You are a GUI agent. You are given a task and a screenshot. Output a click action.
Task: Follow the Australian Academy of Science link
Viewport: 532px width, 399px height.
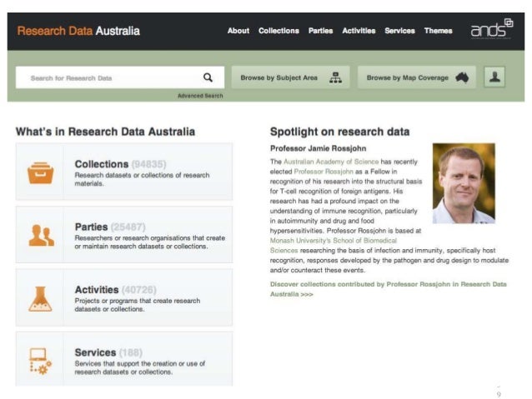(331, 162)
